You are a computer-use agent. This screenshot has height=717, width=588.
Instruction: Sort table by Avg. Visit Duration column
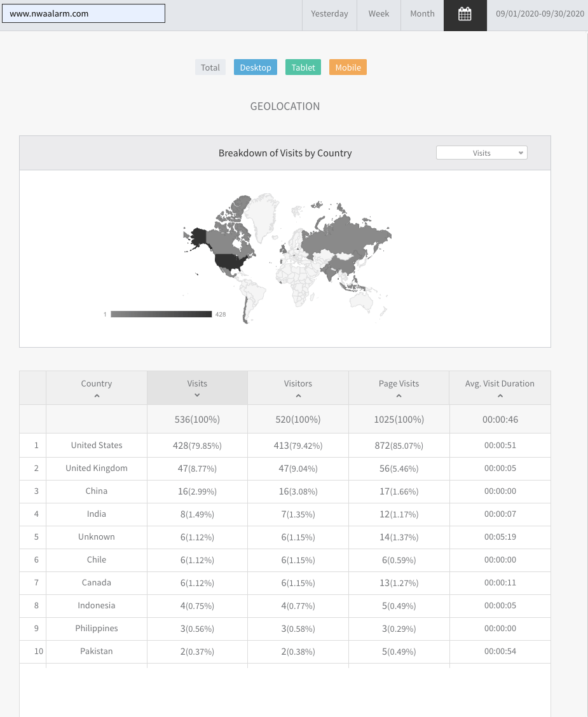pyautogui.click(x=500, y=388)
